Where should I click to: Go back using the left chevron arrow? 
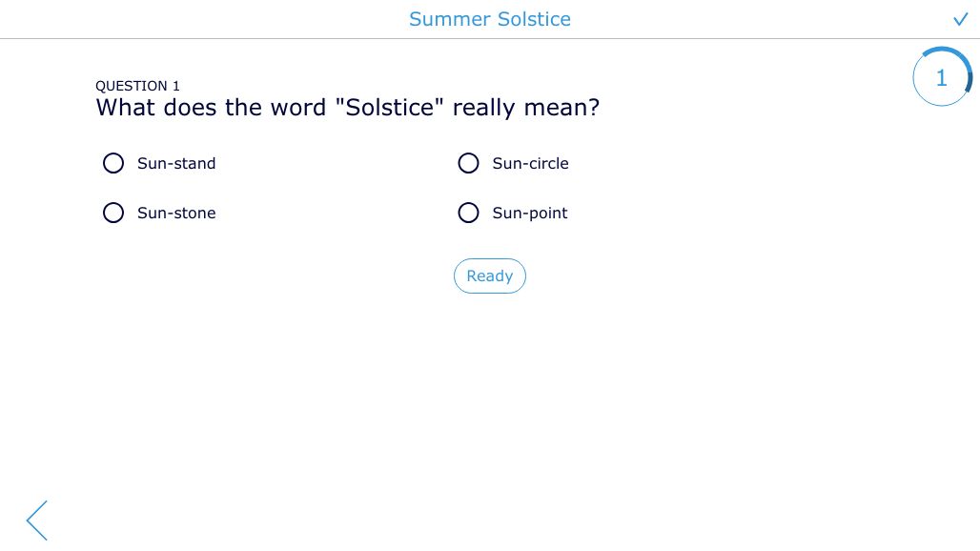(x=37, y=520)
